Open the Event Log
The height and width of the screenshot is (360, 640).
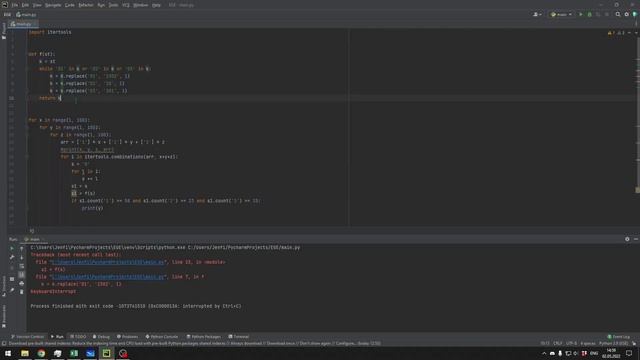[619, 337]
